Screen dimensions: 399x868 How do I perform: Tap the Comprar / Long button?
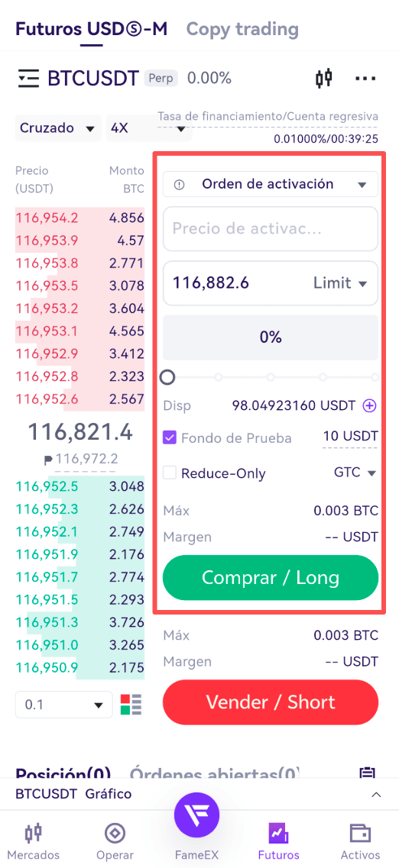pyautogui.click(x=271, y=578)
